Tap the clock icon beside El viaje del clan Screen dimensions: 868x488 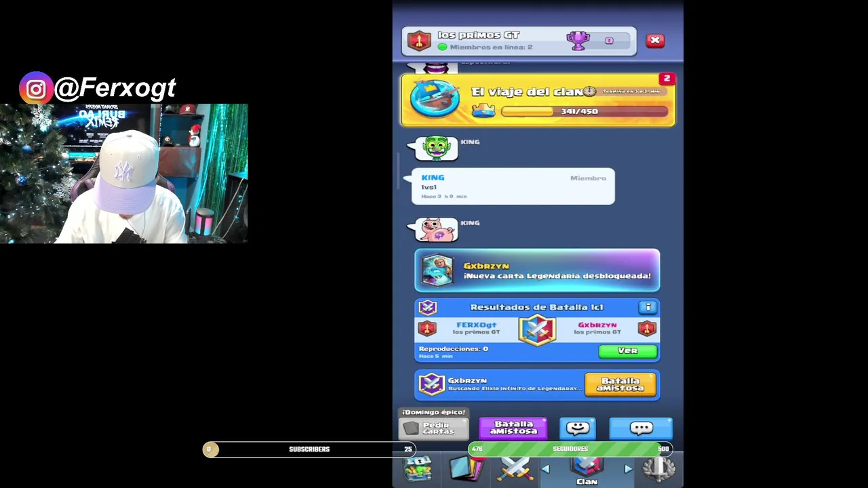coord(589,91)
